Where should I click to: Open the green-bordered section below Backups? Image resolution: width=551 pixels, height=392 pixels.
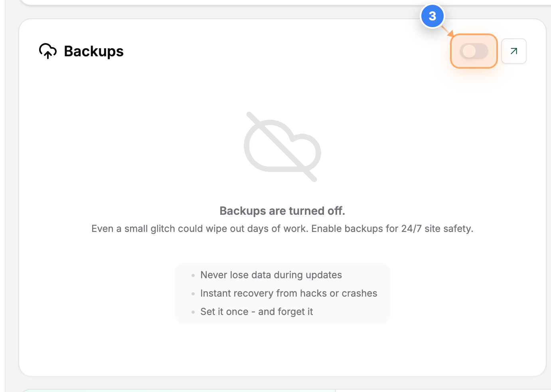180,390
